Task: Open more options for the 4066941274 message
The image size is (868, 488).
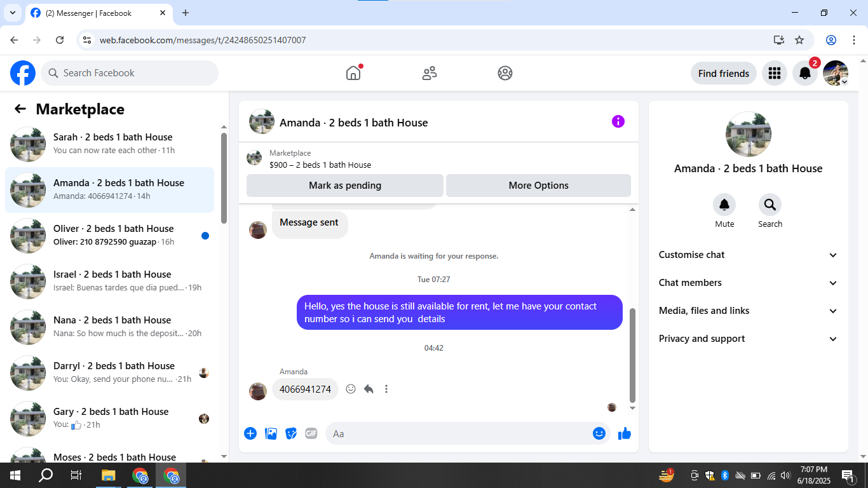Action: click(386, 389)
